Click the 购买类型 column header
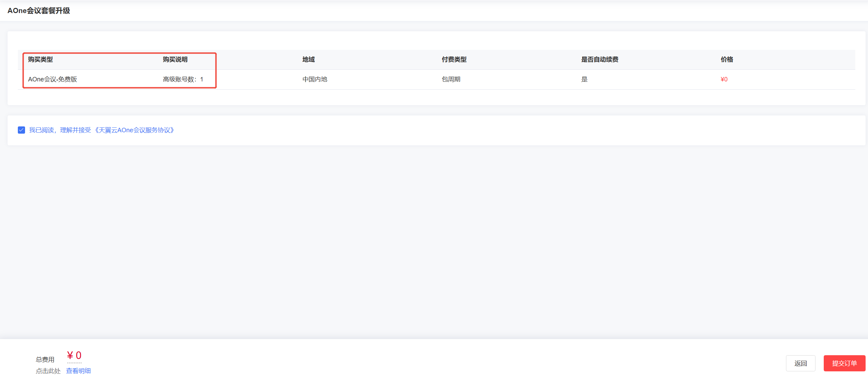The image size is (868, 382). point(40,59)
